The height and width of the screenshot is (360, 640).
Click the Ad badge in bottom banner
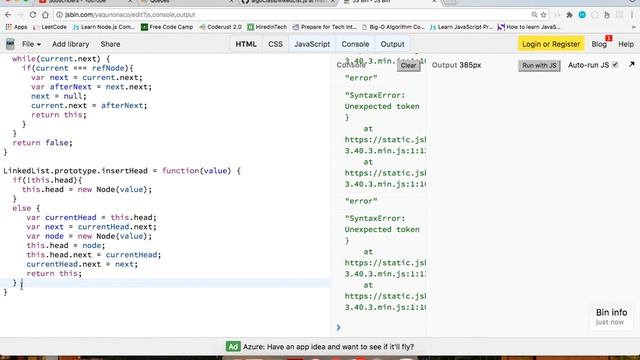click(x=233, y=347)
